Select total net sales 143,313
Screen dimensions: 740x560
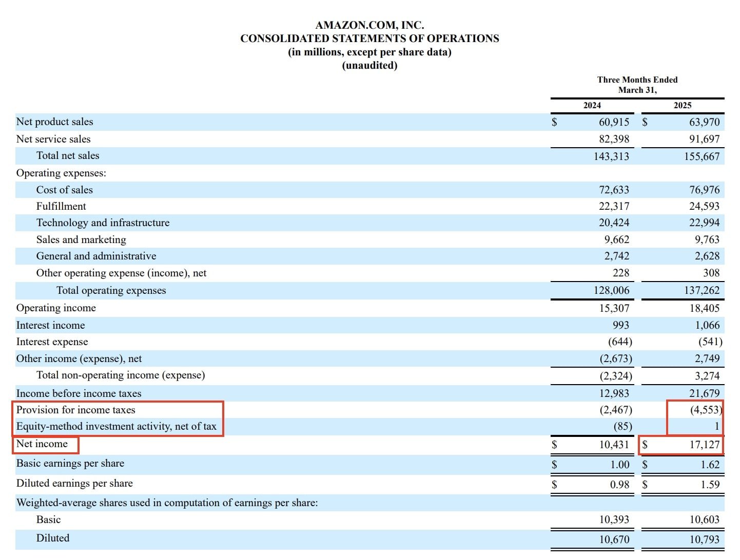point(611,156)
